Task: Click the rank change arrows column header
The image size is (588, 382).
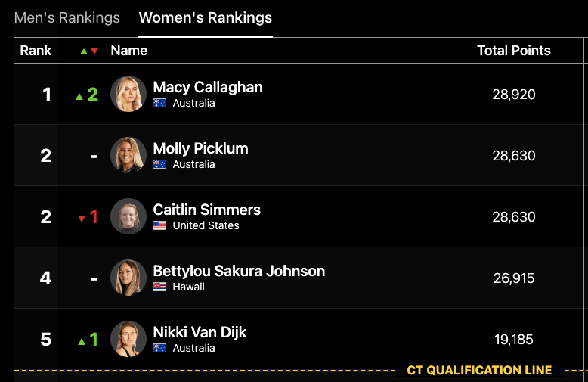Action: (89, 51)
